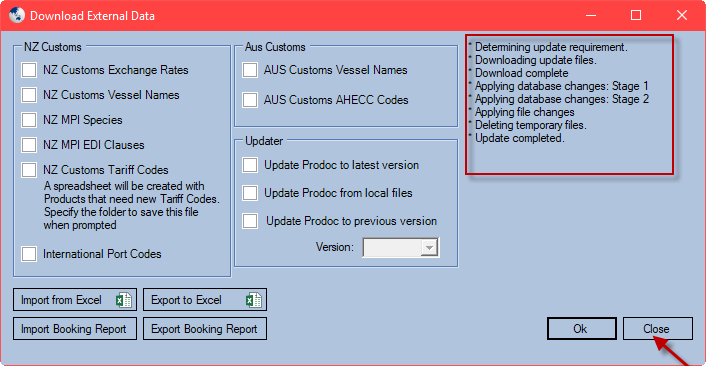Open the Version dropdown arrow
Image resolution: width=706 pixels, height=366 pixels.
[x=429, y=248]
